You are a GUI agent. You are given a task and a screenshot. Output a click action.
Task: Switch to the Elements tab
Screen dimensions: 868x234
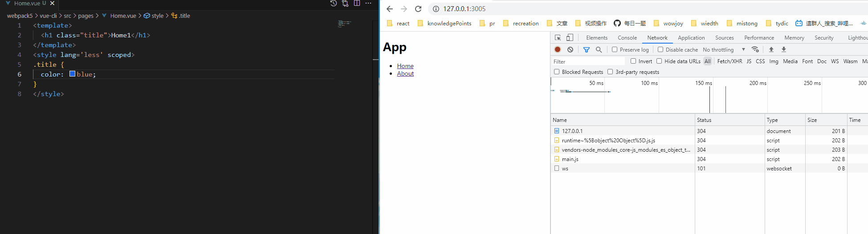click(597, 38)
